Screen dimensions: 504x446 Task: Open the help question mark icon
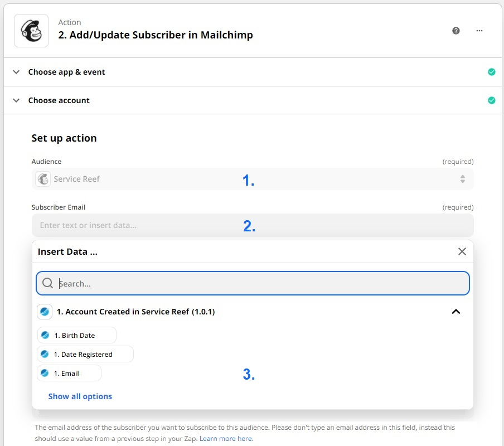click(x=456, y=31)
